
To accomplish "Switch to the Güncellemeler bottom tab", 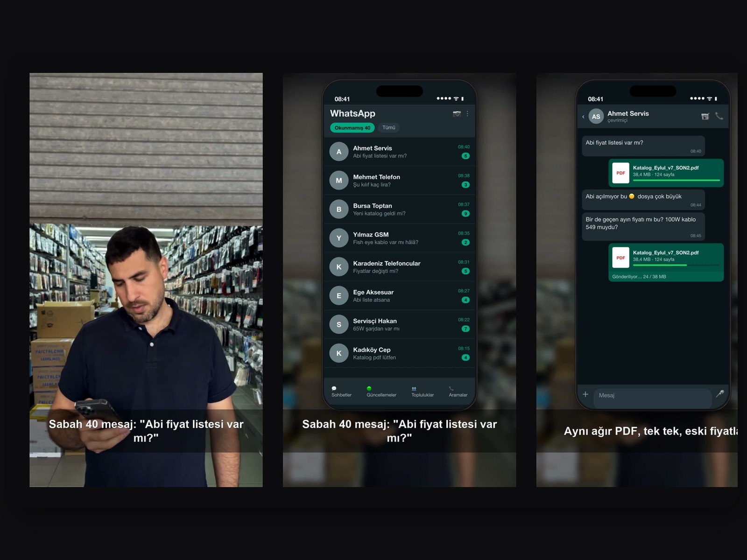I will 381,392.
